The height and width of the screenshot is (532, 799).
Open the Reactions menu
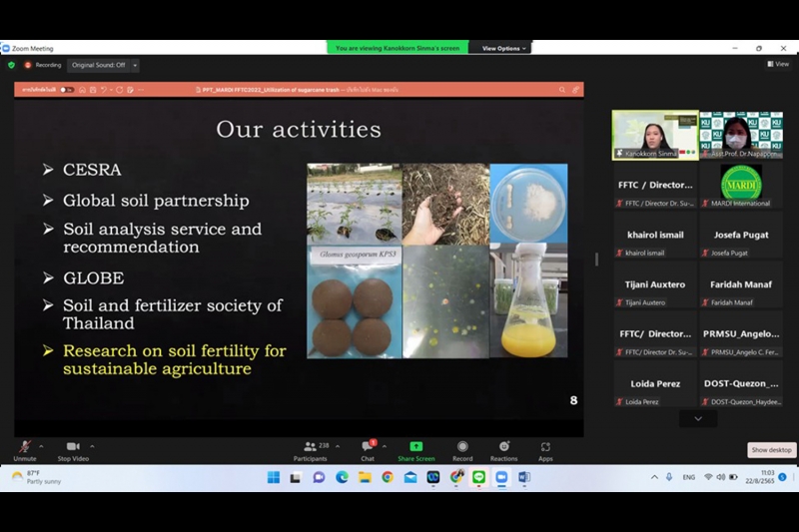point(503,448)
